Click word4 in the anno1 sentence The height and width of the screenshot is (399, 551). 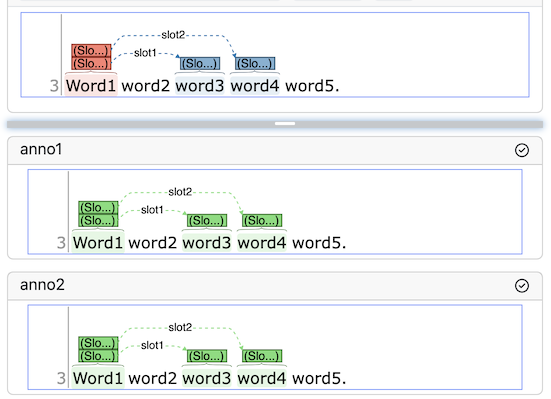click(x=262, y=243)
